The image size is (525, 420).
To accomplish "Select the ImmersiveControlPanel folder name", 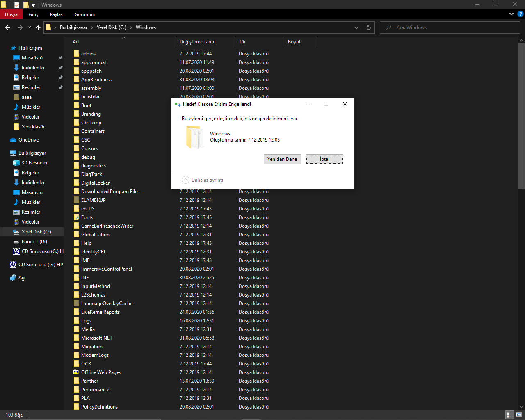I will [x=107, y=269].
